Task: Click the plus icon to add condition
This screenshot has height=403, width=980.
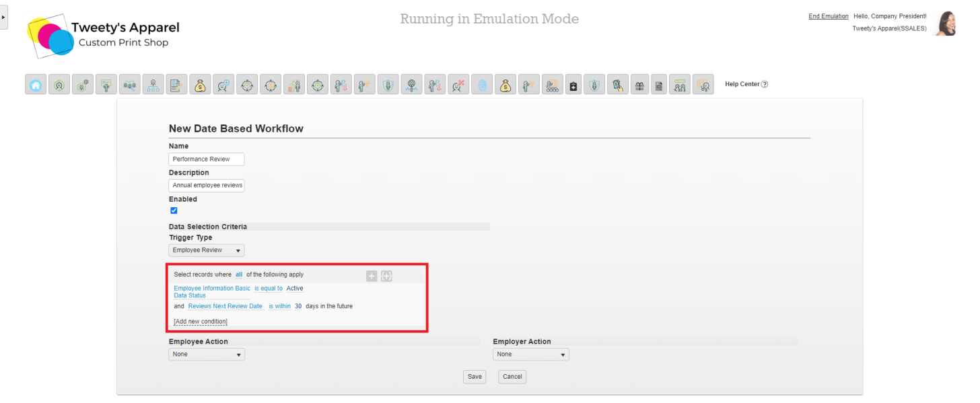Action: [x=372, y=276]
